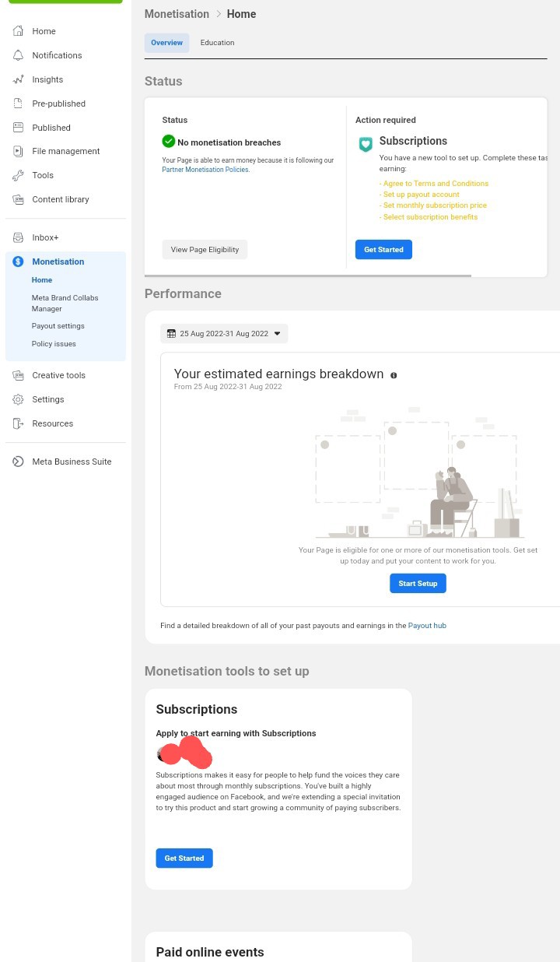Open the Tools wrench icon
Viewport: 560px width, 962px height.
18,175
